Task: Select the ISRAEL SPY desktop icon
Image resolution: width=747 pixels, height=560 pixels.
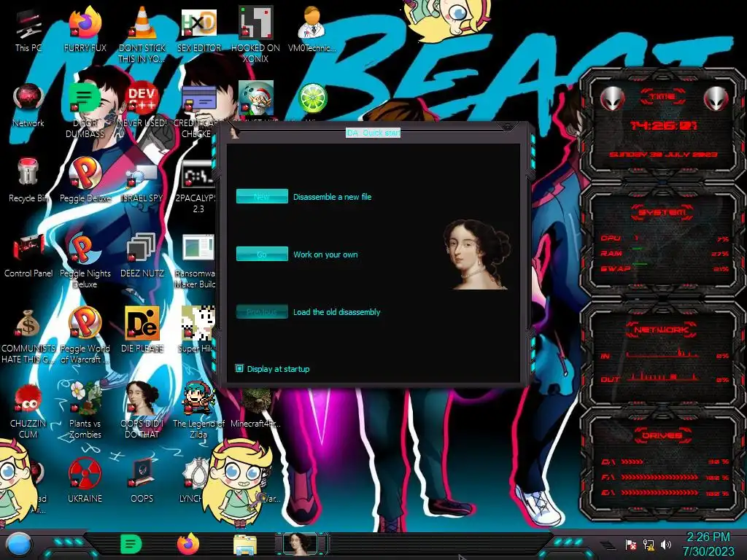Action: (142, 181)
